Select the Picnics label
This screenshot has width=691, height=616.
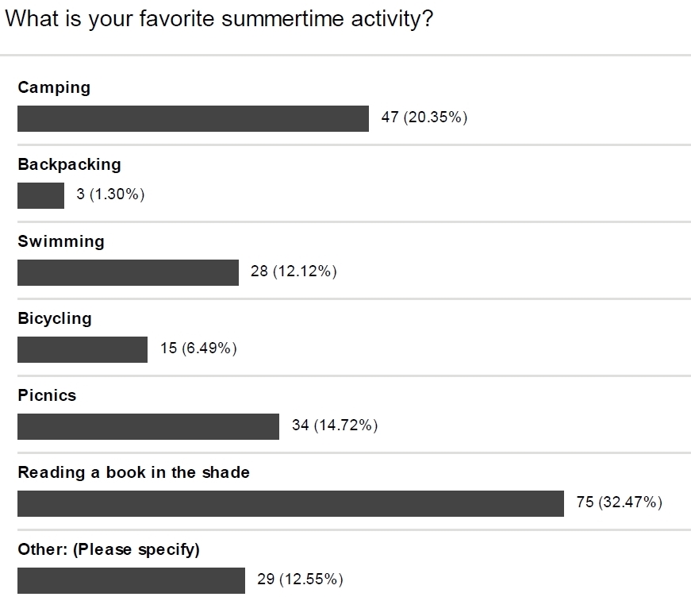(x=47, y=395)
